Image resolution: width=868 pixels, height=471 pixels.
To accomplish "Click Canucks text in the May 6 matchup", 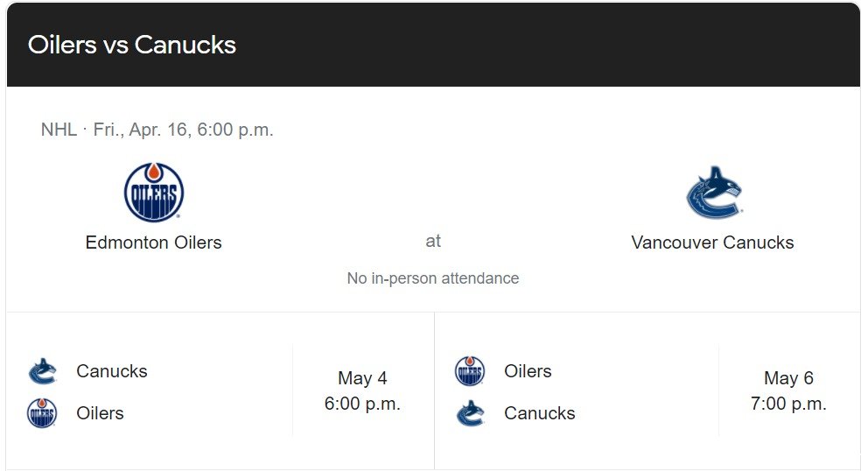I will 540,413.
